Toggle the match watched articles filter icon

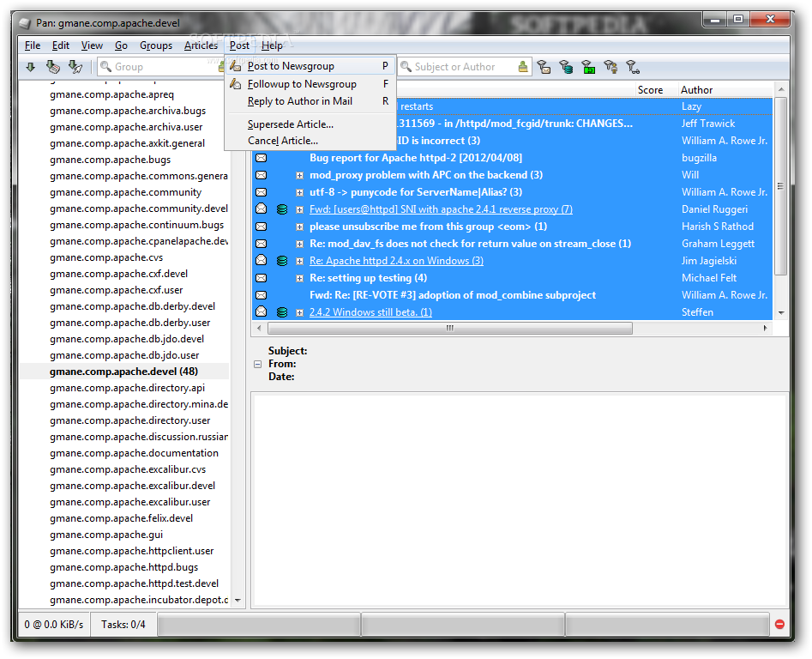(x=633, y=67)
